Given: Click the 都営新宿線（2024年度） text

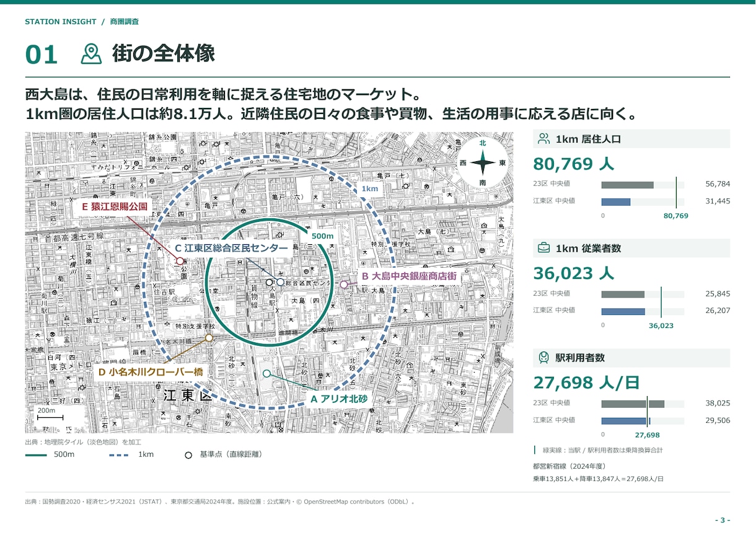Looking at the screenshot, I should pyautogui.click(x=569, y=466).
